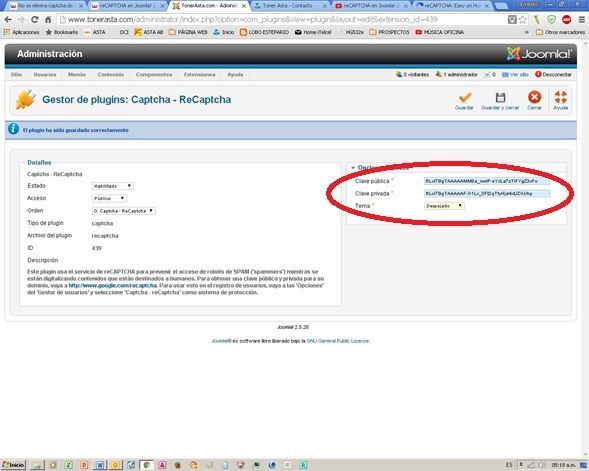Go to the browser home page icon
The height and width of the screenshot is (471, 589).
click(x=48, y=20)
